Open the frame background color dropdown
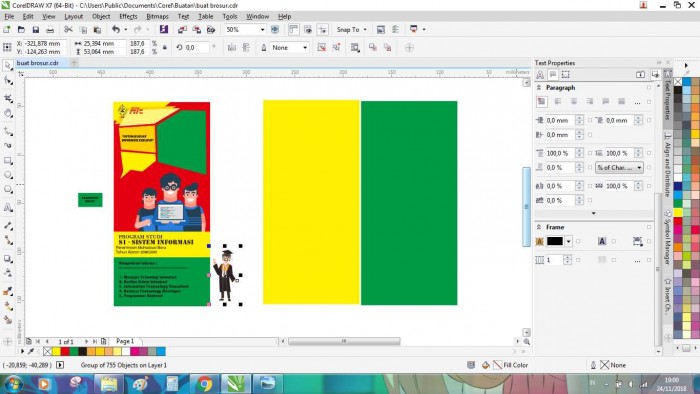 [x=568, y=241]
